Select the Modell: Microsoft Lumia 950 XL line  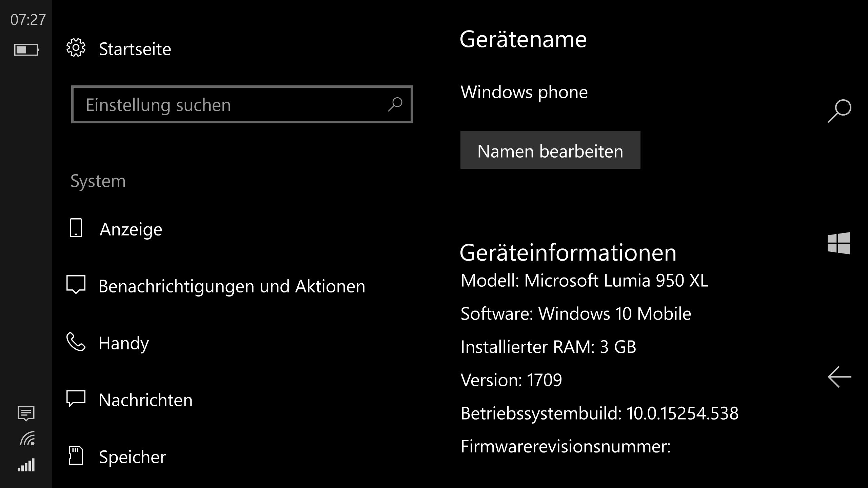585,281
